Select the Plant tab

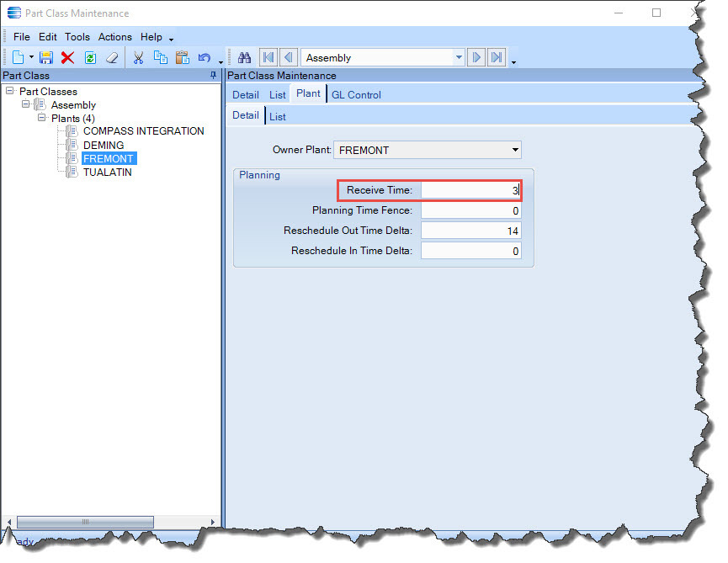(308, 93)
